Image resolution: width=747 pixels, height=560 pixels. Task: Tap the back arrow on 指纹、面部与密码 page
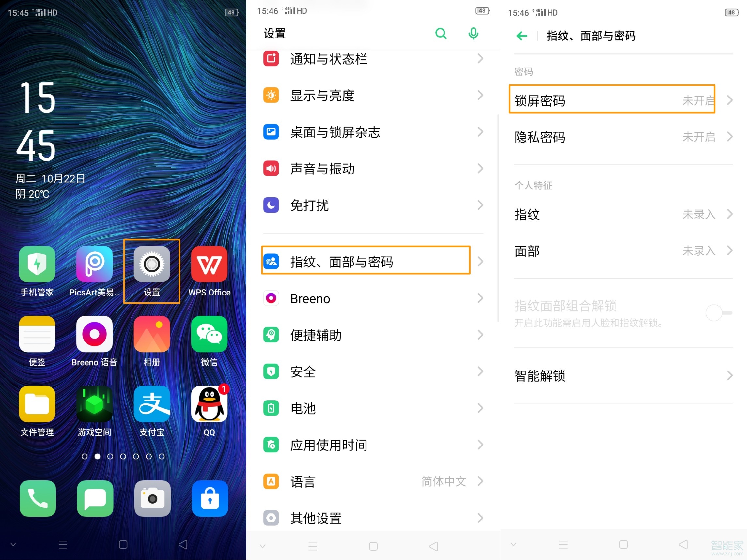click(521, 36)
